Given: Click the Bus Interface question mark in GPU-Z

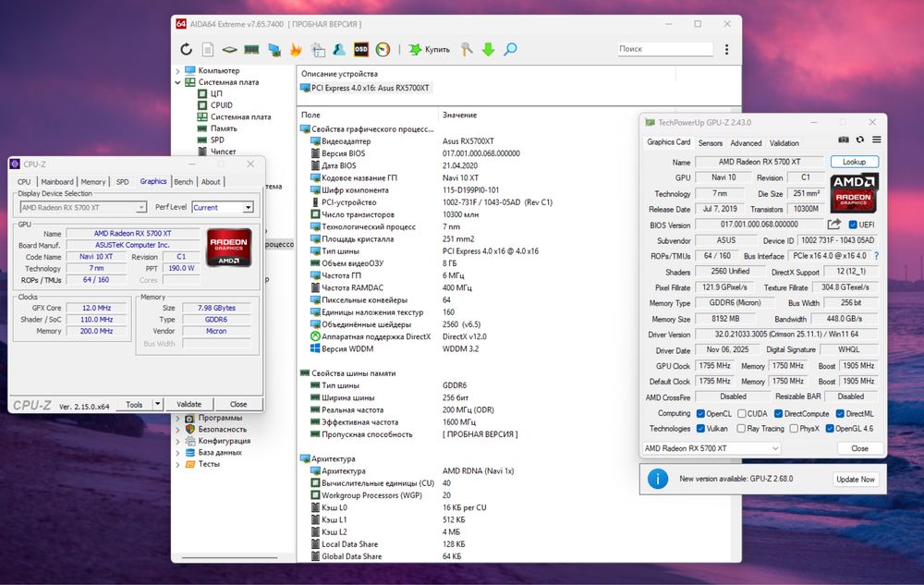Looking at the screenshot, I should tap(876, 256).
